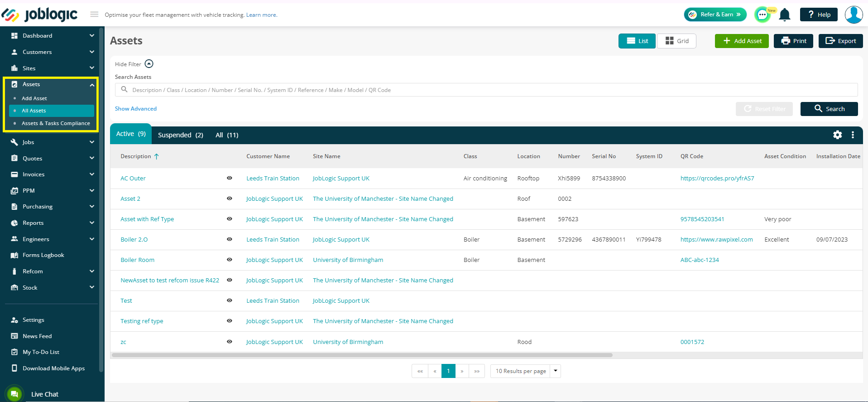Expand the Invoices menu chevron
Screen dimensions: 868x402
click(x=92, y=174)
